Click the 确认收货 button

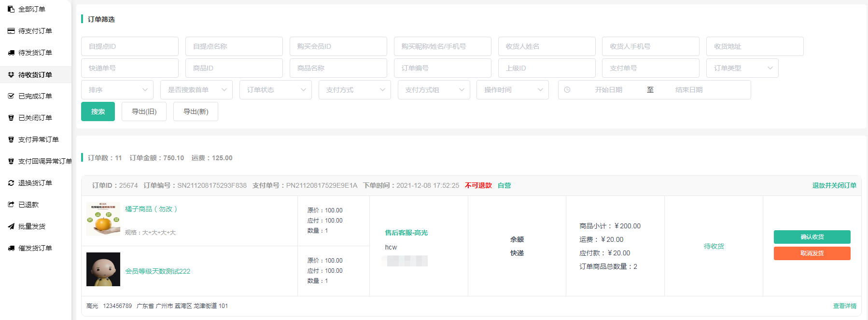(812, 237)
